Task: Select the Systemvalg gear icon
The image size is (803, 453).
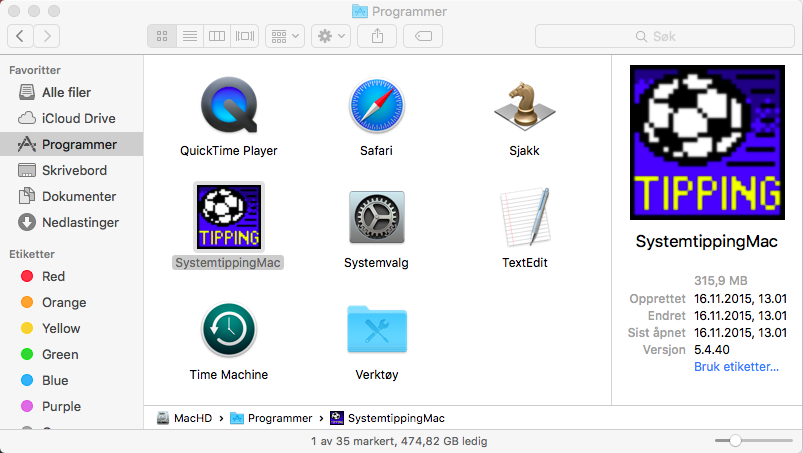Action: pyautogui.click(x=376, y=217)
